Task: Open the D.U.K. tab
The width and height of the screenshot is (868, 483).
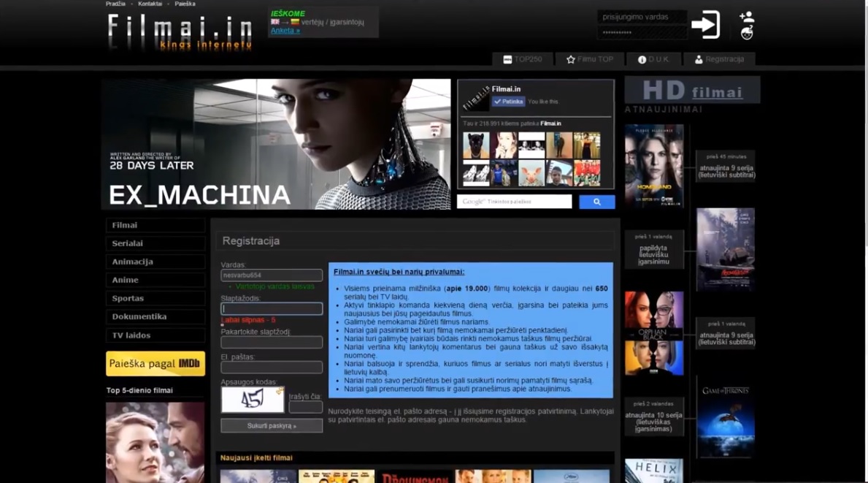Action: (x=653, y=59)
